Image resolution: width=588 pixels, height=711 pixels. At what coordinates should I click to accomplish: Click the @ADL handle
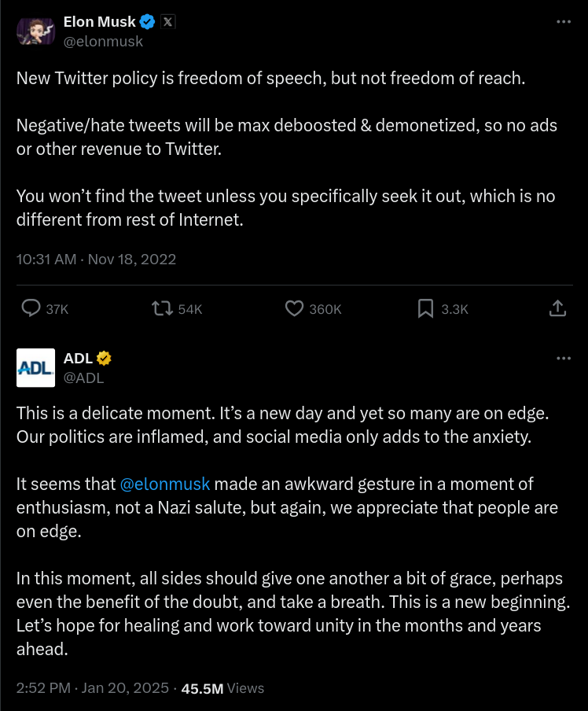click(83, 378)
